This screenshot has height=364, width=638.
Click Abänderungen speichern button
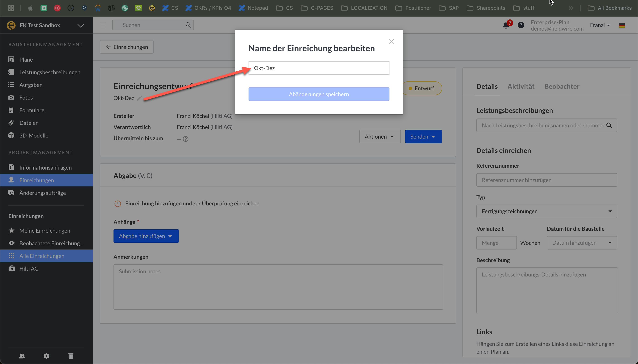click(319, 94)
